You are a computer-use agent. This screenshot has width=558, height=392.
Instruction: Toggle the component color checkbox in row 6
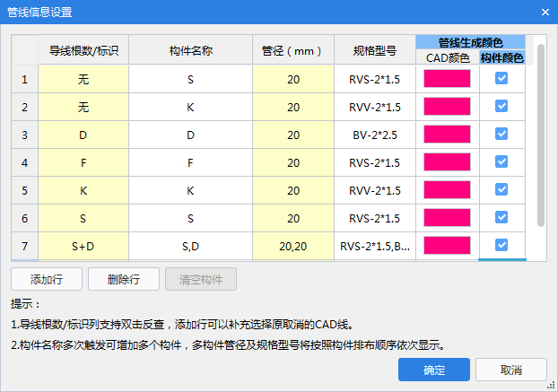tap(501, 217)
